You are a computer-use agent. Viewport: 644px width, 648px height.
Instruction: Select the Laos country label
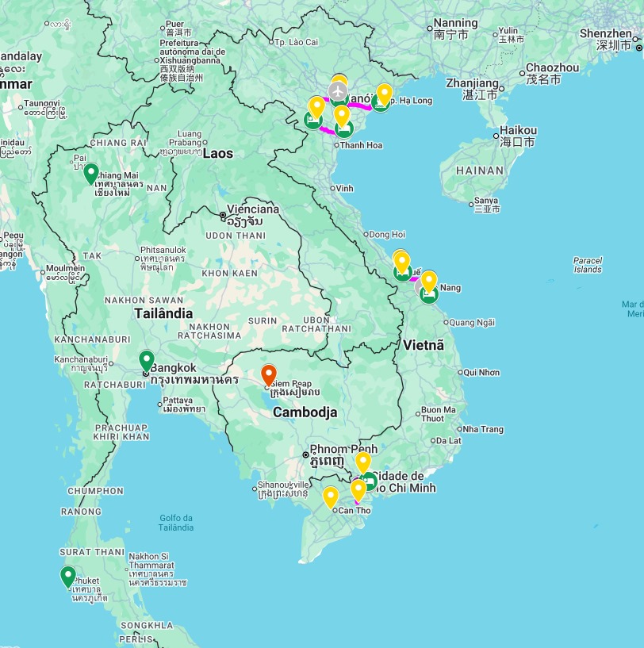point(217,153)
